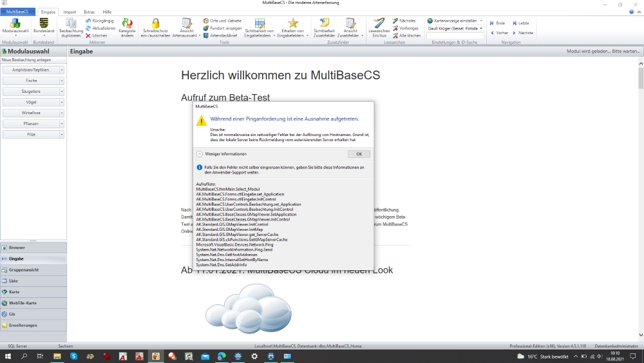Open dropdown arrow beside Wirbellose
The width and height of the screenshot is (644, 363).
(62, 113)
